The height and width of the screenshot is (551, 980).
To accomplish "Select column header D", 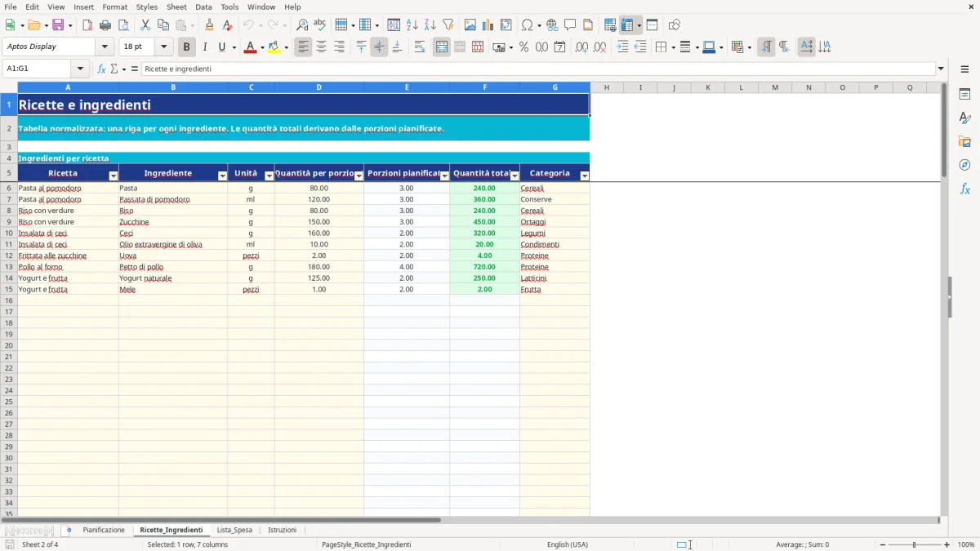I will pos(319,87).
